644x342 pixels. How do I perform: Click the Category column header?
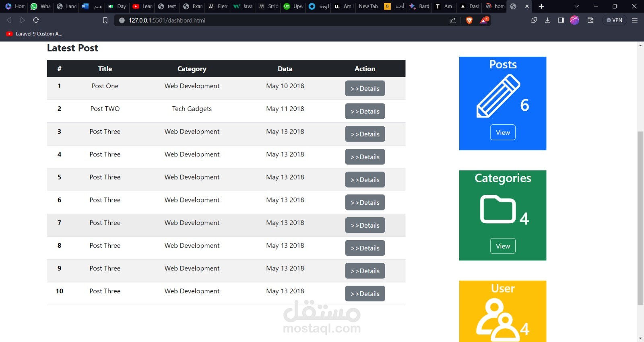(x=192, y=69)
